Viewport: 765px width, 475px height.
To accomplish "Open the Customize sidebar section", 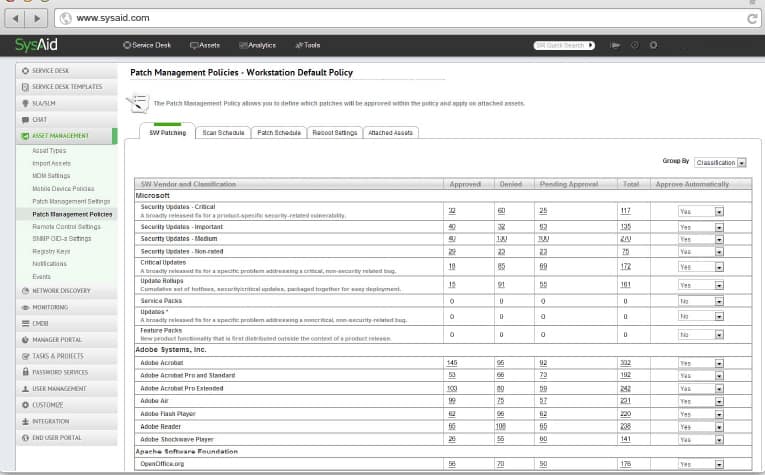I will [x=67, y=405].
